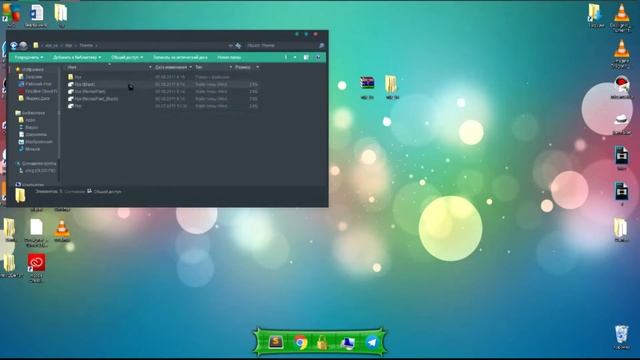Go forward with the Explorer forward arrow
The height and width of the screenshot is (360, 640).
(23, 45)
